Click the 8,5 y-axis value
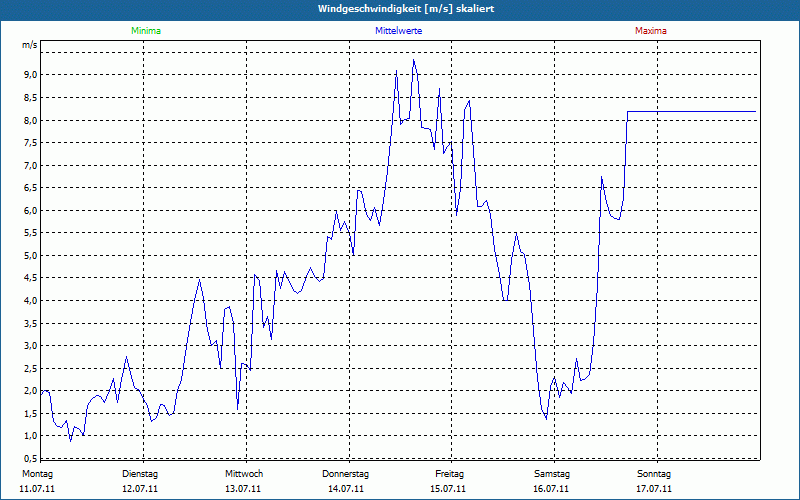 click(x=31, y=97)
